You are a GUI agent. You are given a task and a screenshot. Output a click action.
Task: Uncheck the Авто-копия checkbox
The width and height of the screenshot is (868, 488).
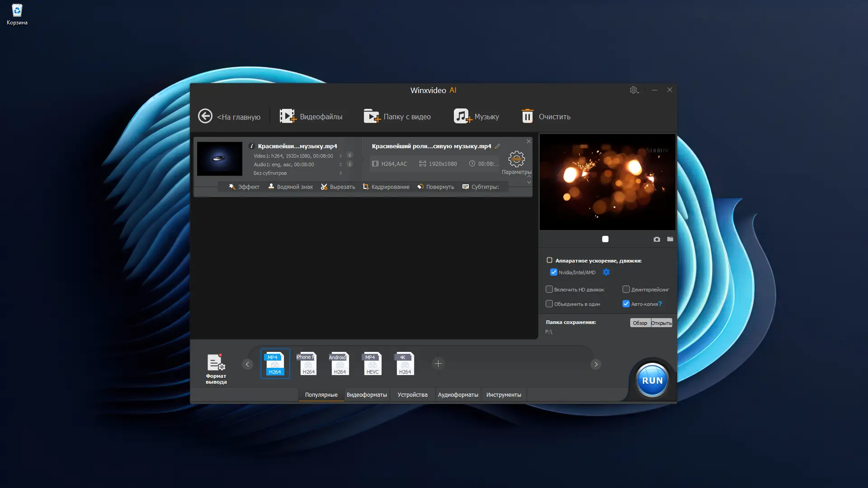click(x=626, y=304)
